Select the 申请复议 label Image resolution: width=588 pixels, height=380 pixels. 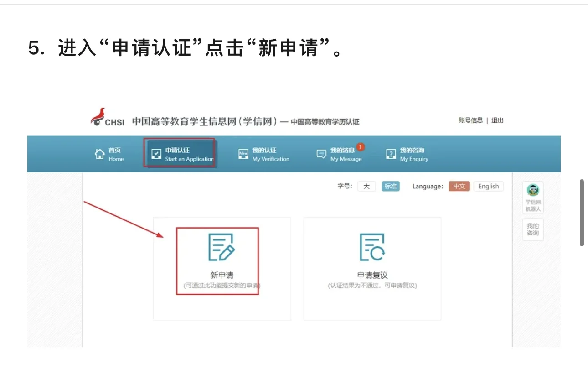pos(372,275)
